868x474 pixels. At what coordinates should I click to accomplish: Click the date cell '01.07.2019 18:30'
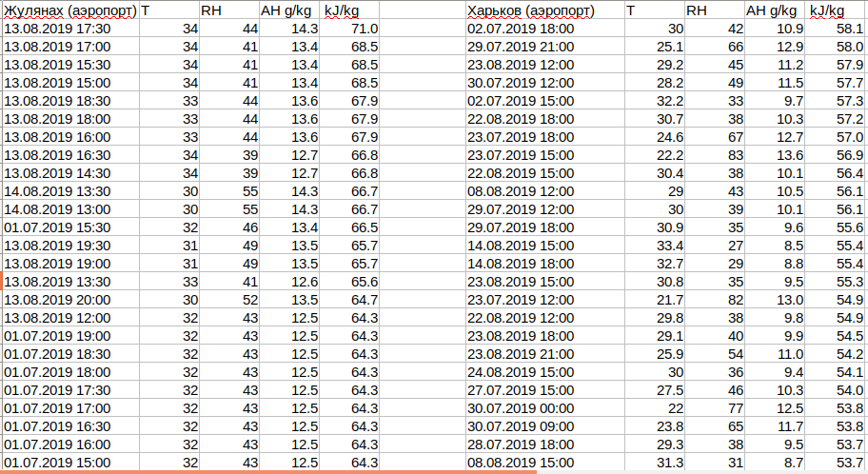click(x=70, y=354)
